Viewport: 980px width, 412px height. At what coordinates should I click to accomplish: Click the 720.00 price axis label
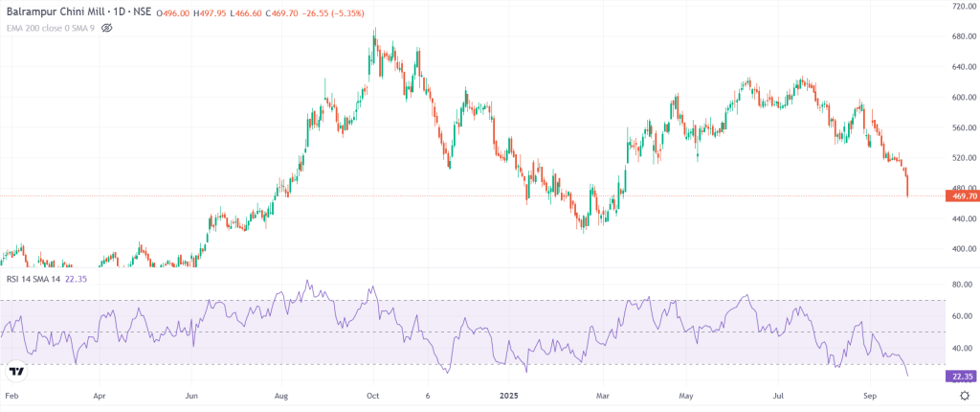(963, 6)
